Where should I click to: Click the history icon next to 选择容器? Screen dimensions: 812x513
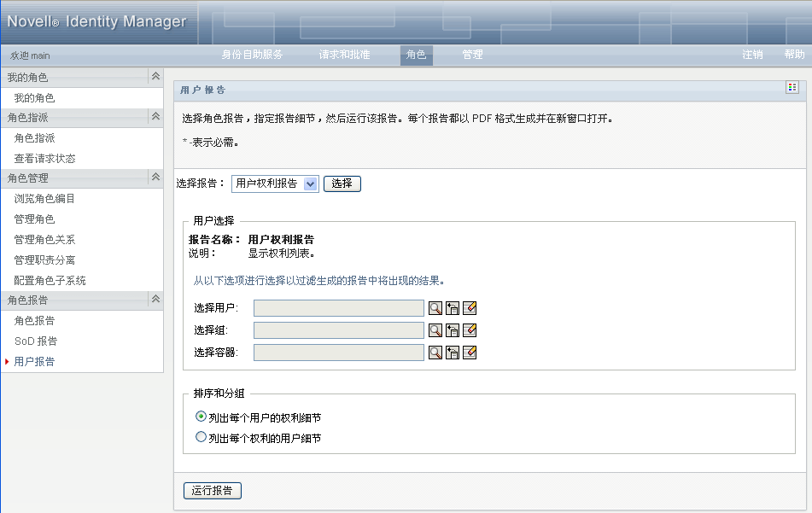pyautogui.click(x=453, y=353)
